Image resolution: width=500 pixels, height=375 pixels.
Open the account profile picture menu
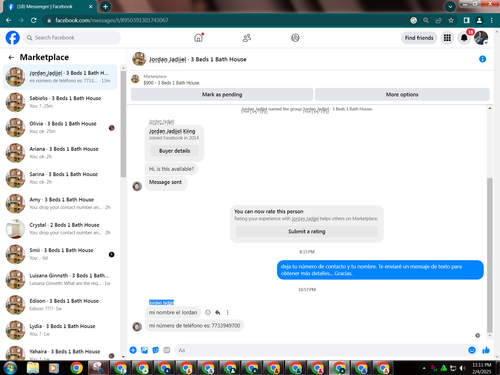(481, 38)
